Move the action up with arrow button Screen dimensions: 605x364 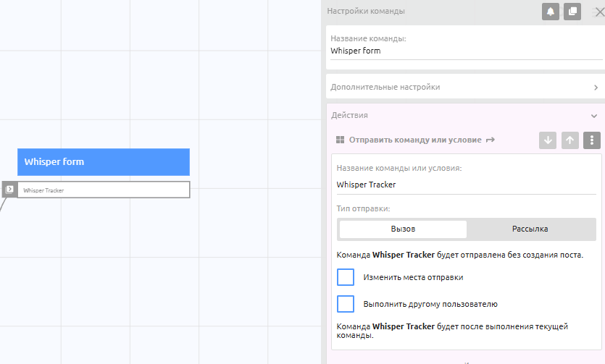click(x=570, y=140)
